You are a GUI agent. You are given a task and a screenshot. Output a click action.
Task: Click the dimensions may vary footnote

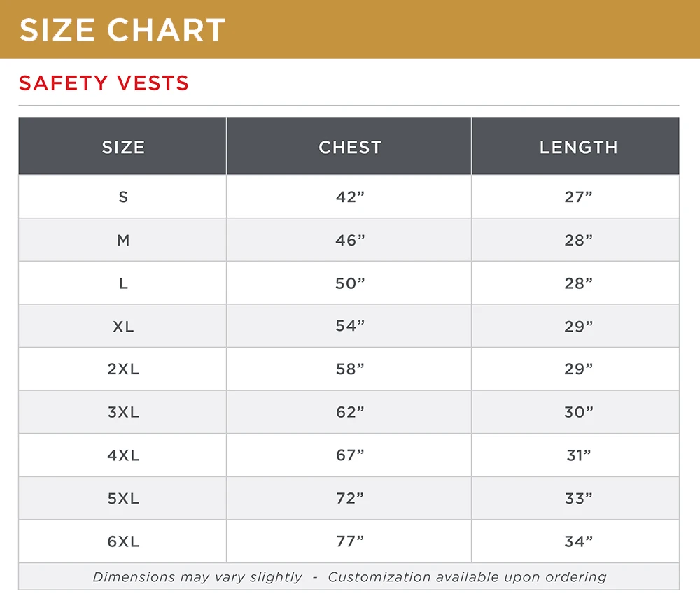pyautogui.click(x=349, y=577)
